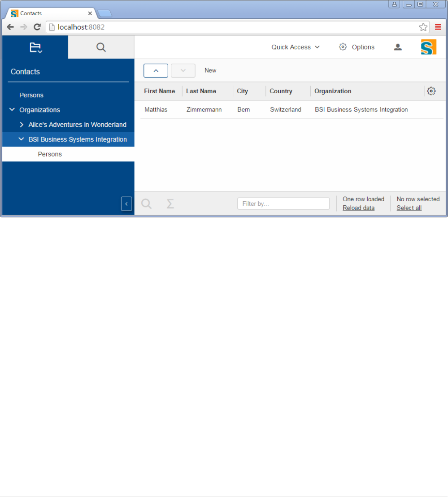Collapse BSI Business Systems Integration node
The image size is (448, 497).
point(21,139)
